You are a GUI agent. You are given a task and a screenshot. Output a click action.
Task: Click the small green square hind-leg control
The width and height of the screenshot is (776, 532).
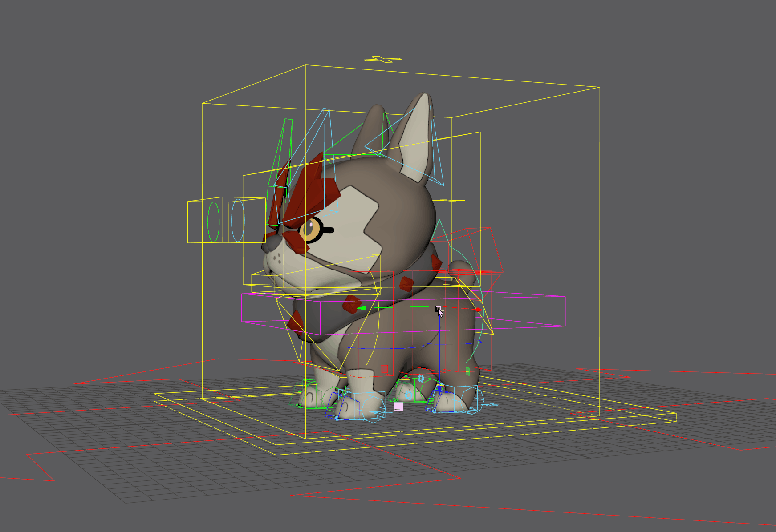pyautogui.click(x=467, y=371)
